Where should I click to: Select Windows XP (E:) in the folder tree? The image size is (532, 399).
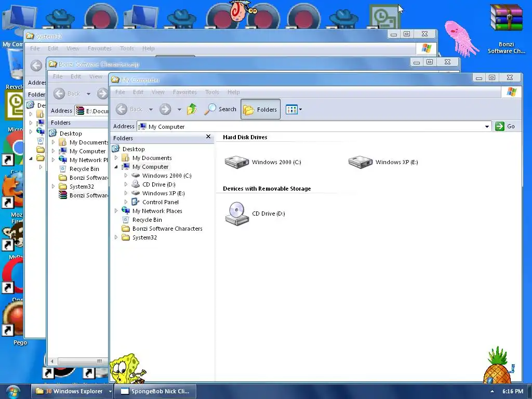click(163, 193)
